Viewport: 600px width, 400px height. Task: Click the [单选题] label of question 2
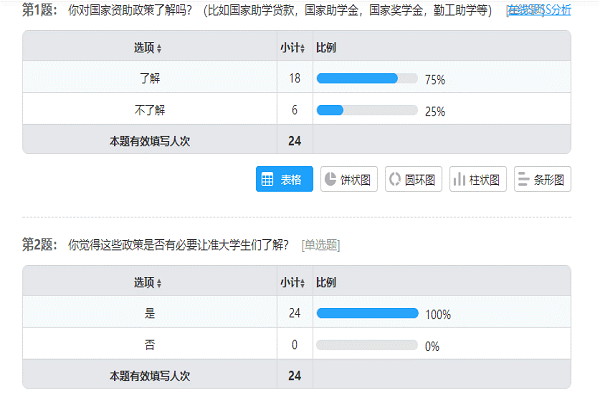(320, 245)
